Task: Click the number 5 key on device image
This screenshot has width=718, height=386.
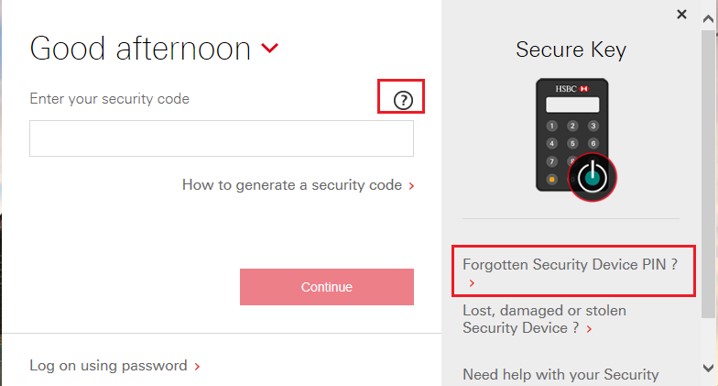Action: click(572, 143)
